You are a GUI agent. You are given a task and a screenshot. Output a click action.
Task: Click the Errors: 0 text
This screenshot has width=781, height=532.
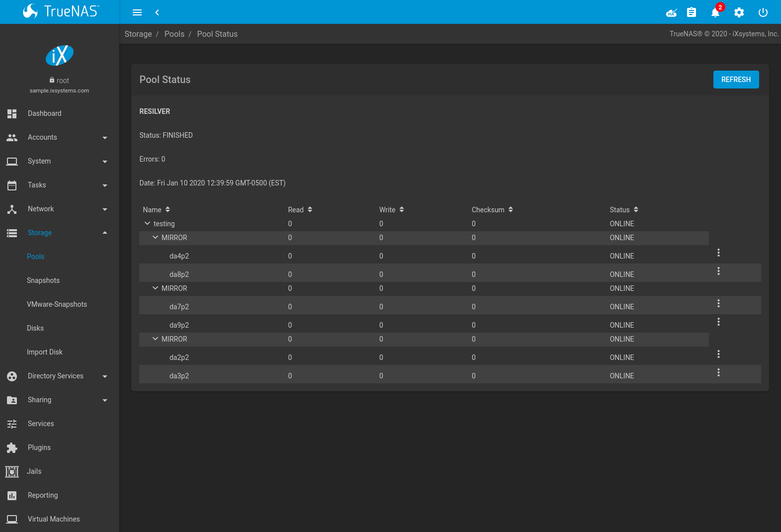pyautogui.click(x=152, y=159)
